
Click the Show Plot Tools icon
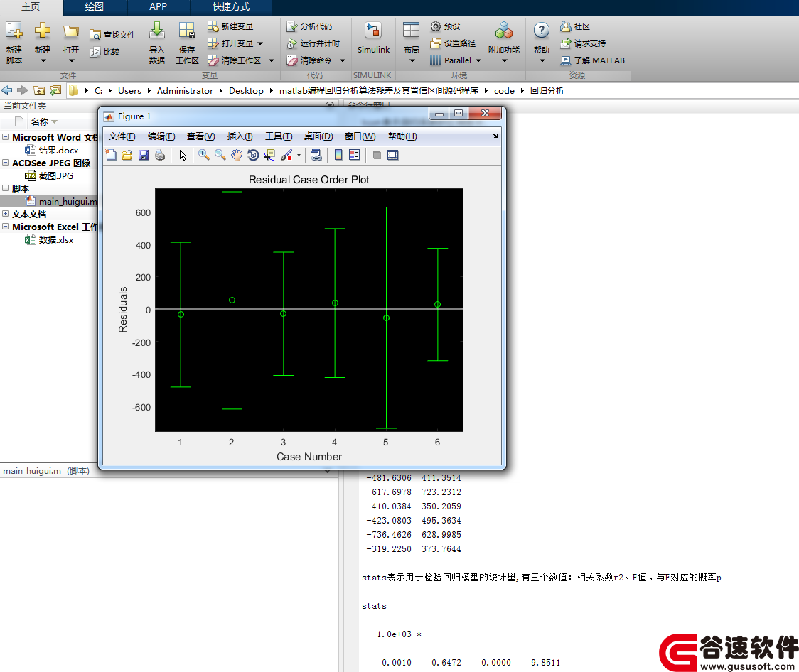tap(393, 156)
